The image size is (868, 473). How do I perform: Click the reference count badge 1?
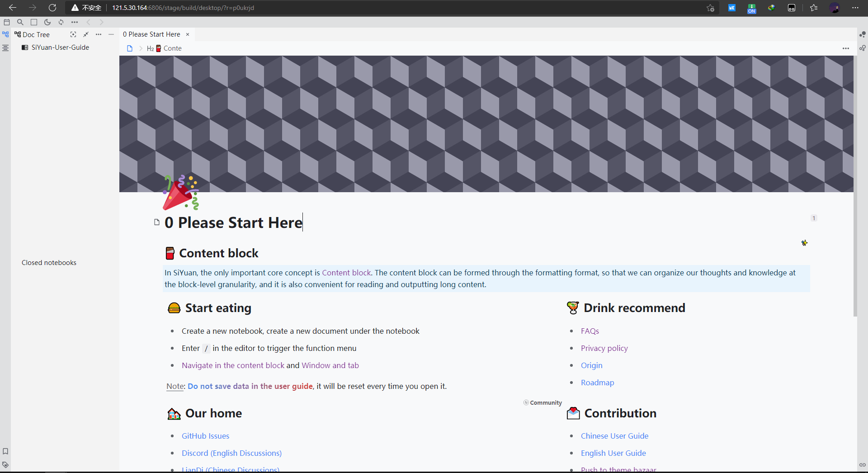point(814,218)
